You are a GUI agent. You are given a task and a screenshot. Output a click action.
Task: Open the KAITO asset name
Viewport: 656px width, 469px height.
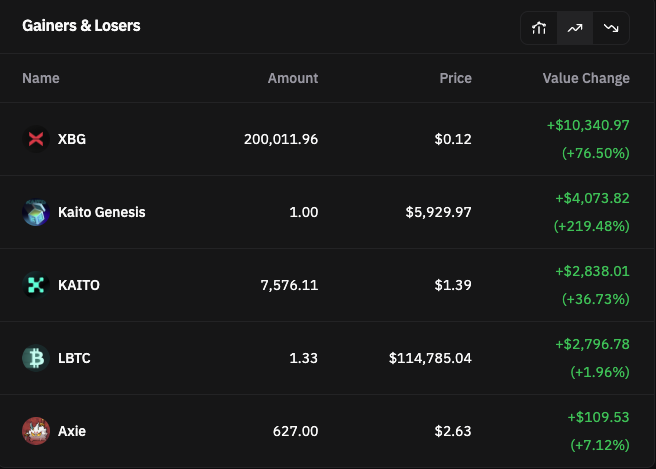(x=79, y=285)
